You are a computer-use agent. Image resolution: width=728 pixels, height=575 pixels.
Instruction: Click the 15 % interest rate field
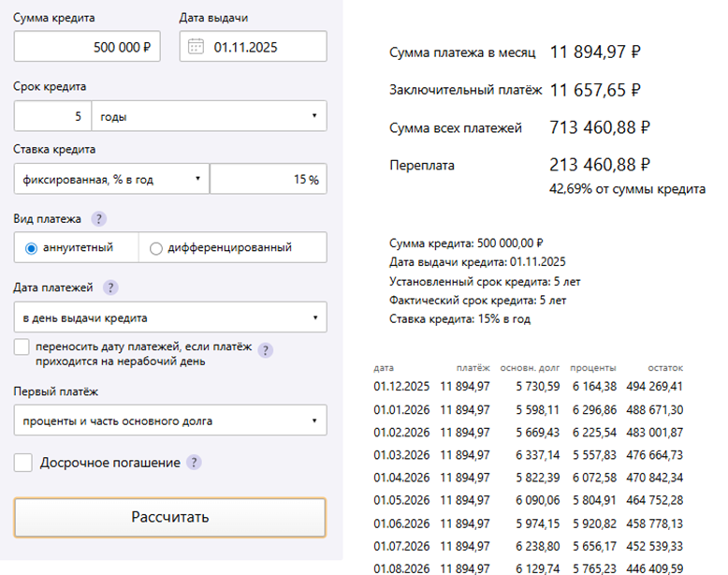click(268, 179)
